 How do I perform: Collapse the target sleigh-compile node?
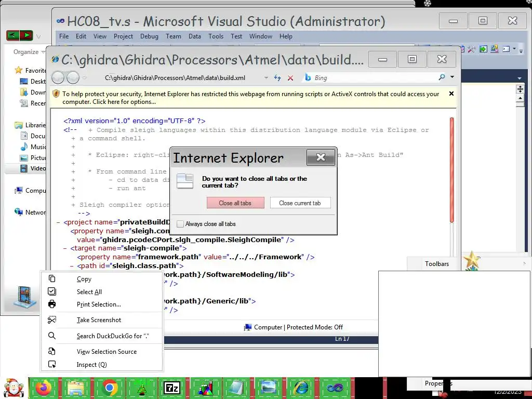(x=65, y=248)
